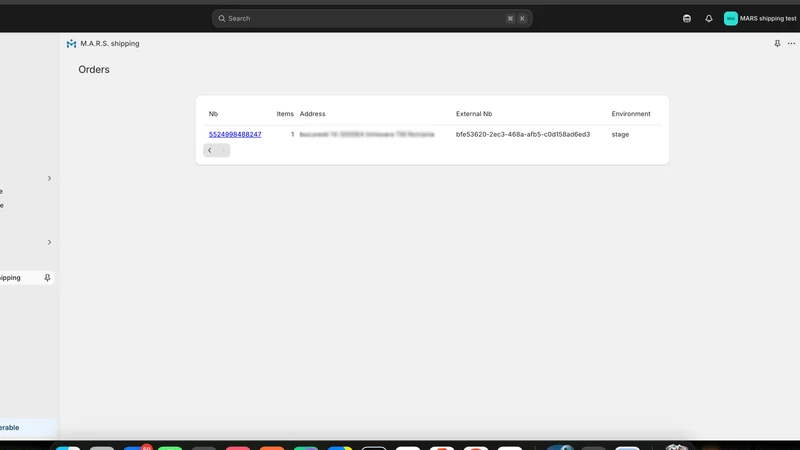Unpin shipping app in the sidebar
Viewport: 800px width, 450px height.
coord(47,278)
